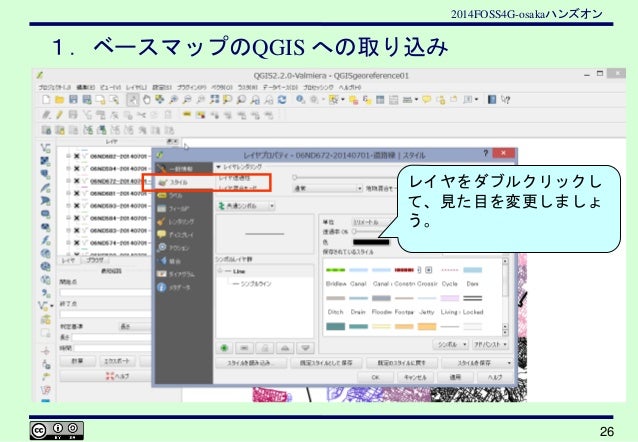
Task: Toggle visibility of layer 06ND672
Action: (76, 181)
